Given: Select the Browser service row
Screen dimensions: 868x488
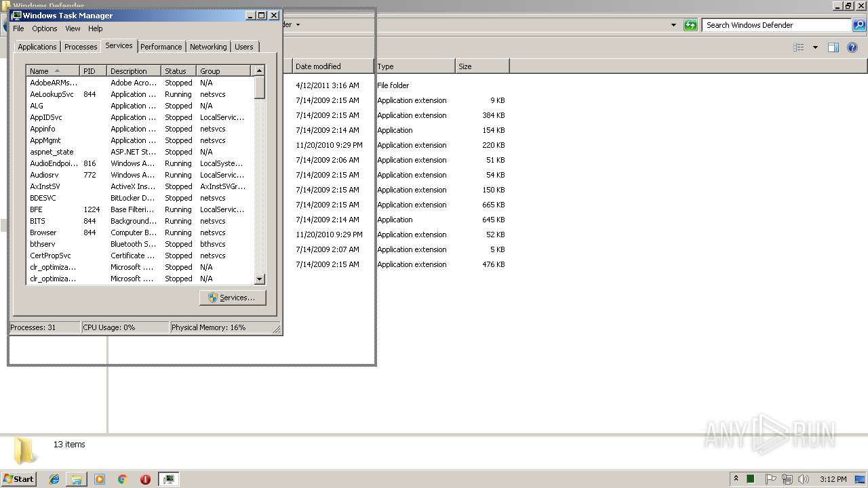Looking at the screenshot, I should 140,232.
